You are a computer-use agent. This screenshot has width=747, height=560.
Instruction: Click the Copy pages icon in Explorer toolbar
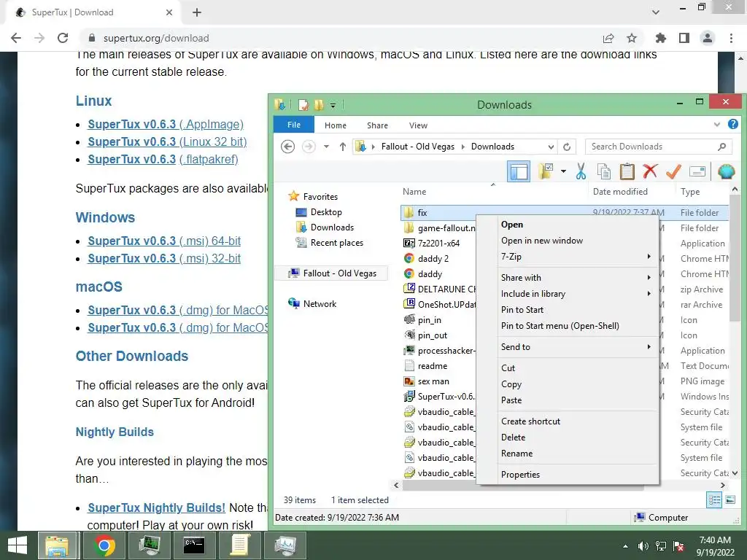(x=603, y=171)
